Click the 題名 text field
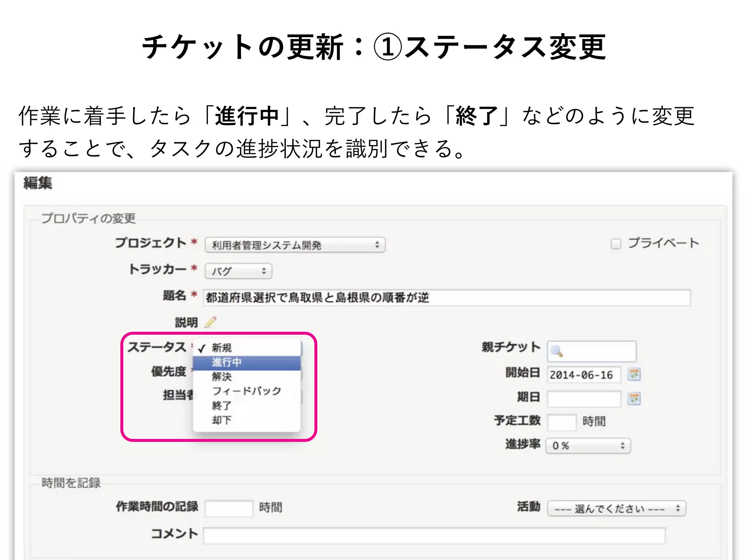Image resolution: width=747 pixels, height=560 pixels. coord(447,297)
